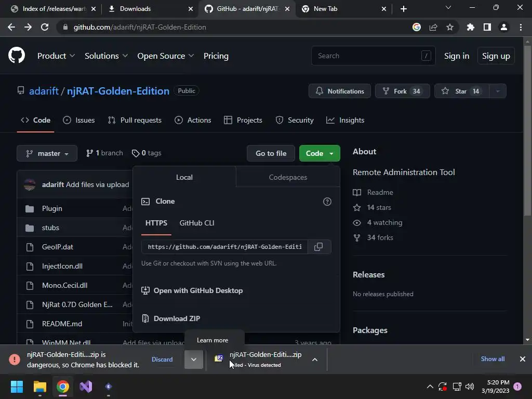Switch to the Issues tab
This screenshot has width=532, height=399.
[79, 120]
